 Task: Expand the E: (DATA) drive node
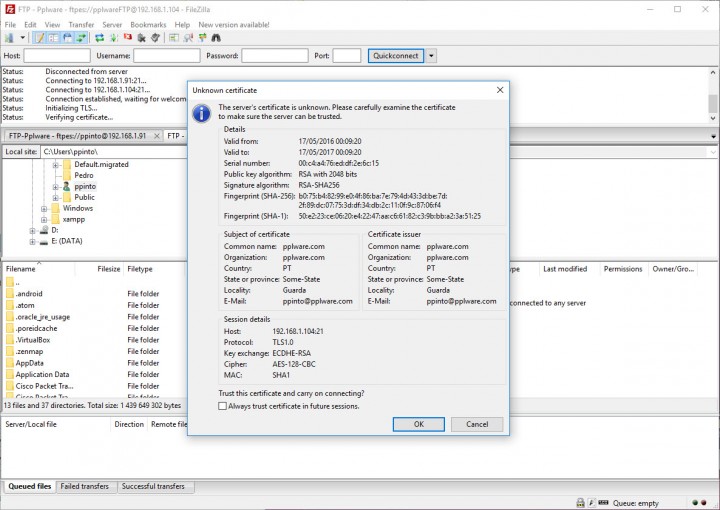coord(33,241)
